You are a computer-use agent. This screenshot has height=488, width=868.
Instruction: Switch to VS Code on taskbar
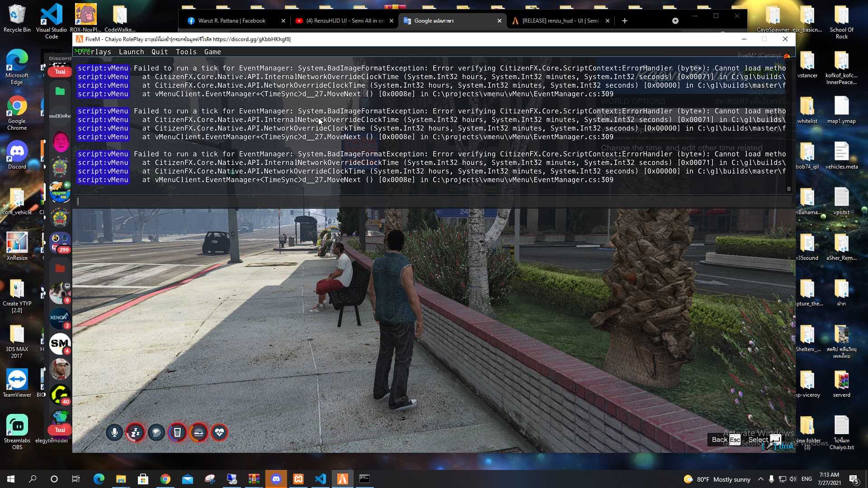pos(321,479)
